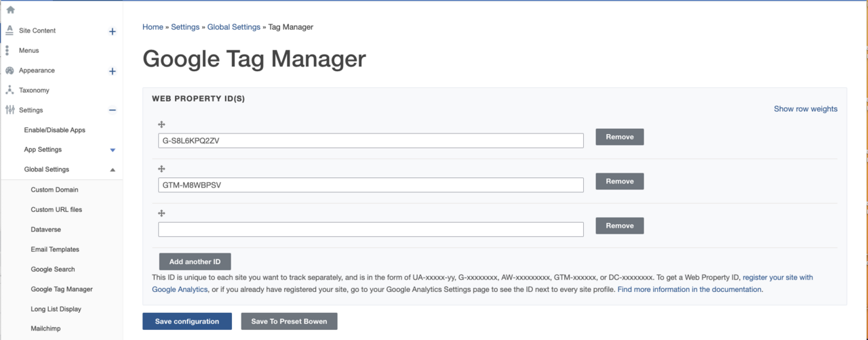Image resolution: width=868 pixels, height=340 pixels.
Task: Click the Menus icon in sidebar
Action: click(x=7, y=50)
